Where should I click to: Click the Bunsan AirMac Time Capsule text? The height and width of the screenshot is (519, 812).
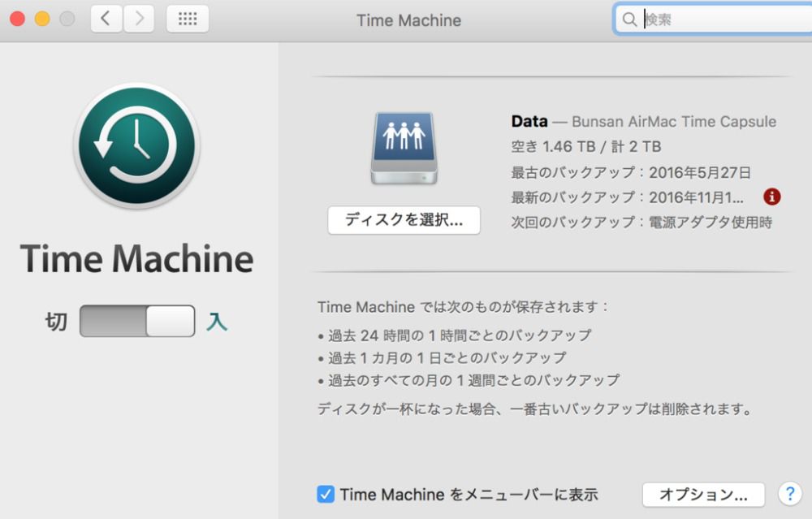(674, 122)
